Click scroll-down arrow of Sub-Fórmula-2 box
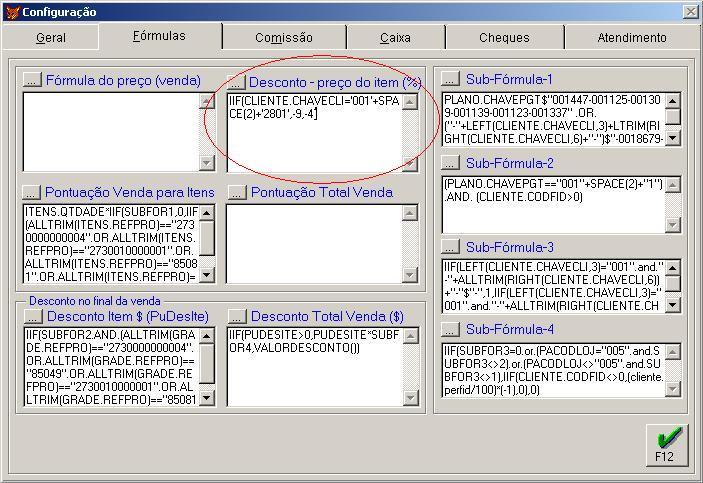The image size is (703, 483). click(x=673, y=224)
